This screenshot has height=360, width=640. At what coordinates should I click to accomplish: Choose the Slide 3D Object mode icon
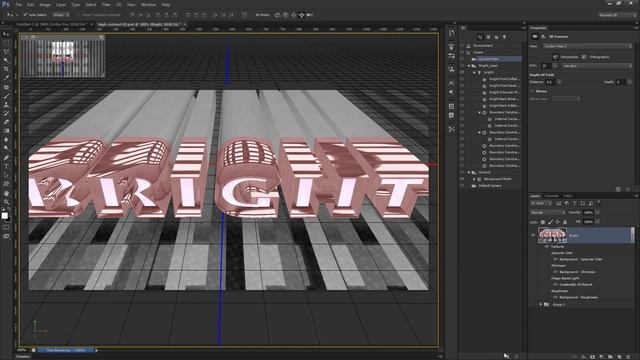pos(302,15)
